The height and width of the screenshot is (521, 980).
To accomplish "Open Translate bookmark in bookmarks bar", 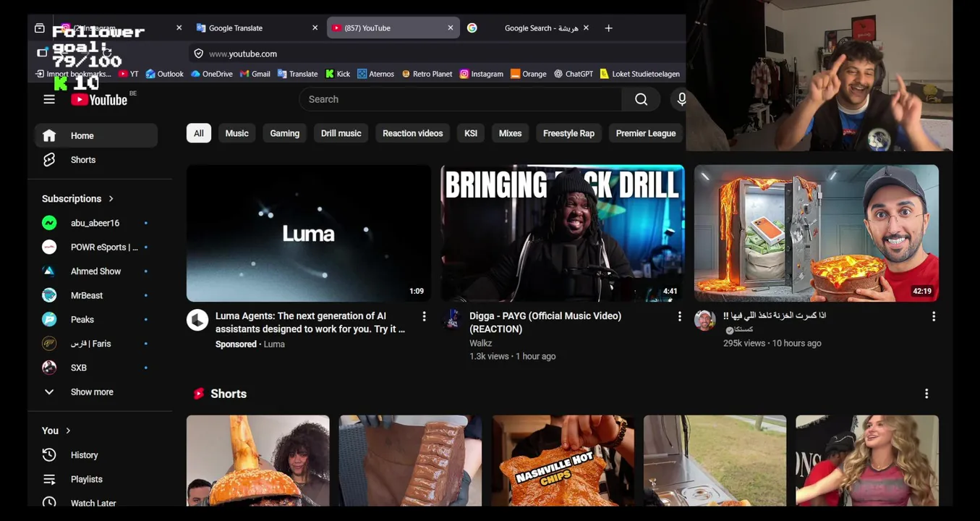I will point(297,74).
